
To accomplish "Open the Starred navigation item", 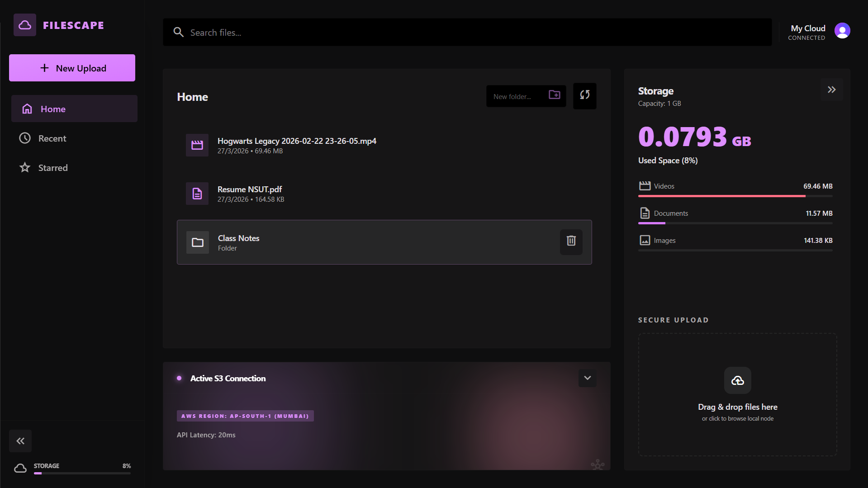I will pos(74,167).
